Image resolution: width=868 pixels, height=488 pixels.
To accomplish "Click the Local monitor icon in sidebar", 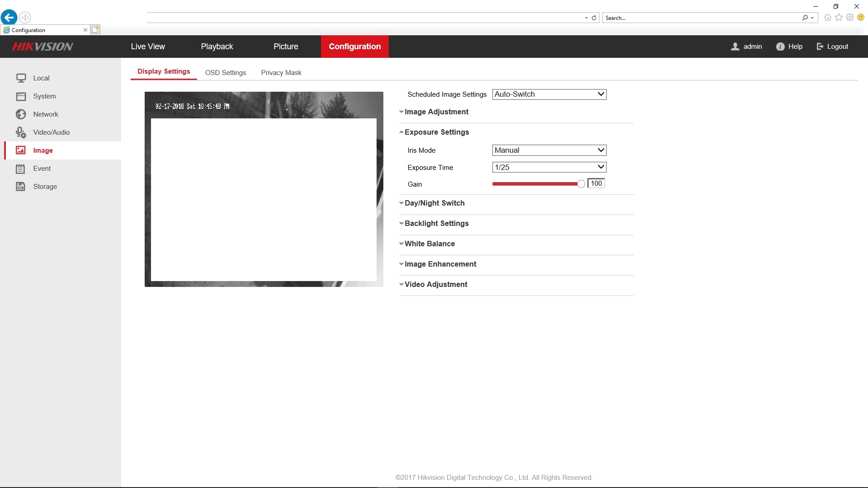I will [x=21, y=78].
